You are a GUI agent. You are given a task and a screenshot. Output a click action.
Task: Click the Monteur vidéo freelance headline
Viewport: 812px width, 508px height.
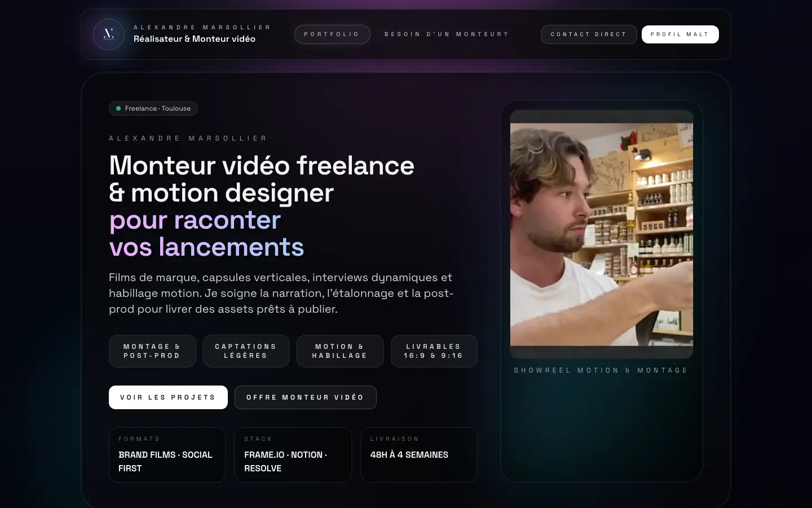click(x=262, y=179)
